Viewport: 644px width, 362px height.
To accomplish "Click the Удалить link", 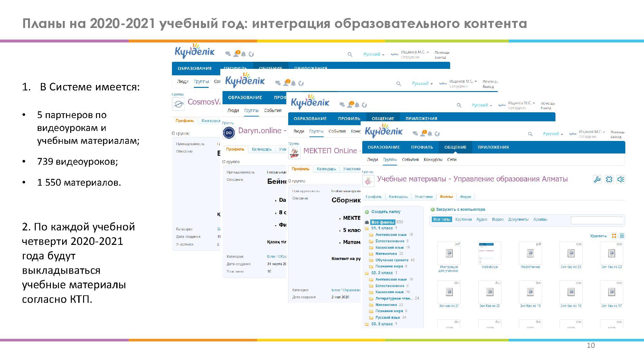I will (598, 236).
